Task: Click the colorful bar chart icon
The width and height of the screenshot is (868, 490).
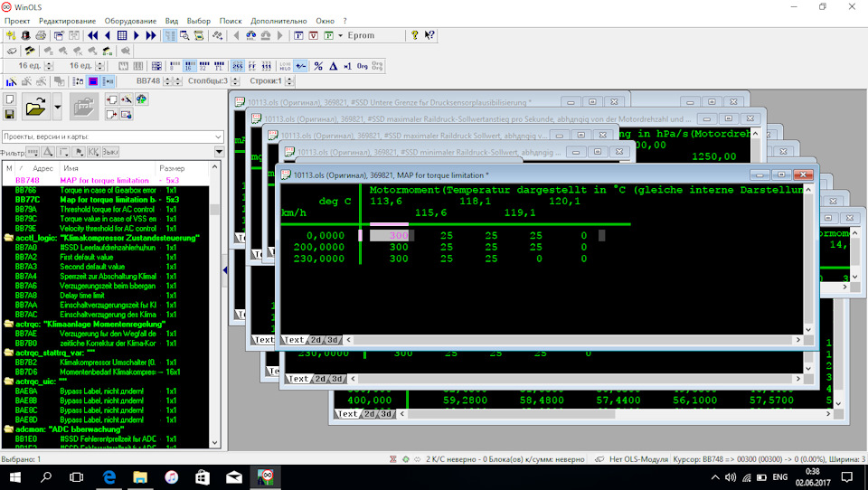Action: (11, 81)
